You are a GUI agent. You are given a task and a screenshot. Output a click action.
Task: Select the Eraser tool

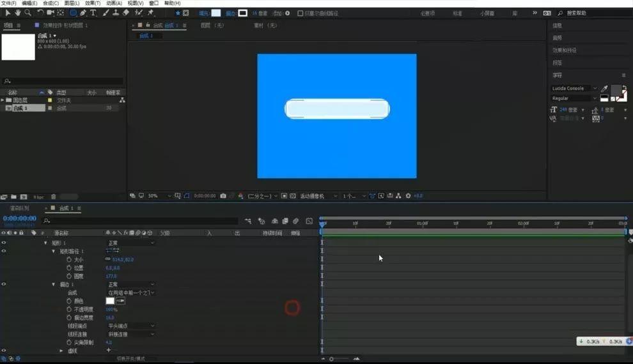[x=126, y=13]
